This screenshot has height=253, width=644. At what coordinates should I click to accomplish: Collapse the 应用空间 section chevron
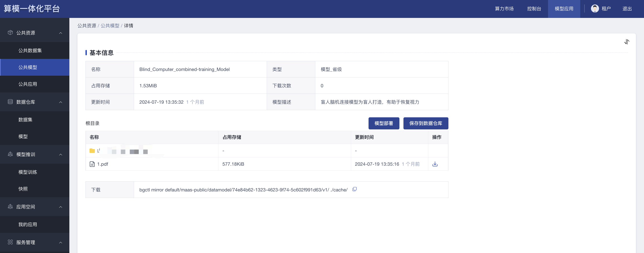tap(60, 207)
